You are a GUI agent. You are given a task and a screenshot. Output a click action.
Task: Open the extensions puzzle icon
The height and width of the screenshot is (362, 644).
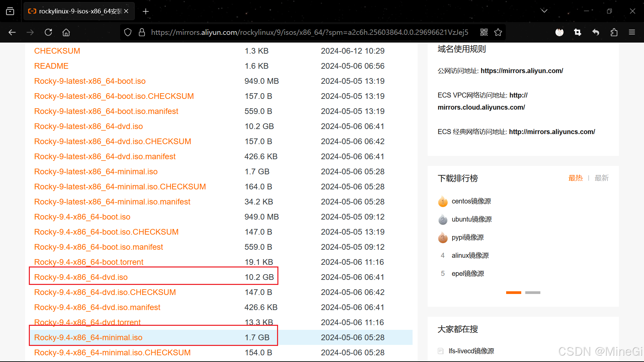click(x=614, y=32)
